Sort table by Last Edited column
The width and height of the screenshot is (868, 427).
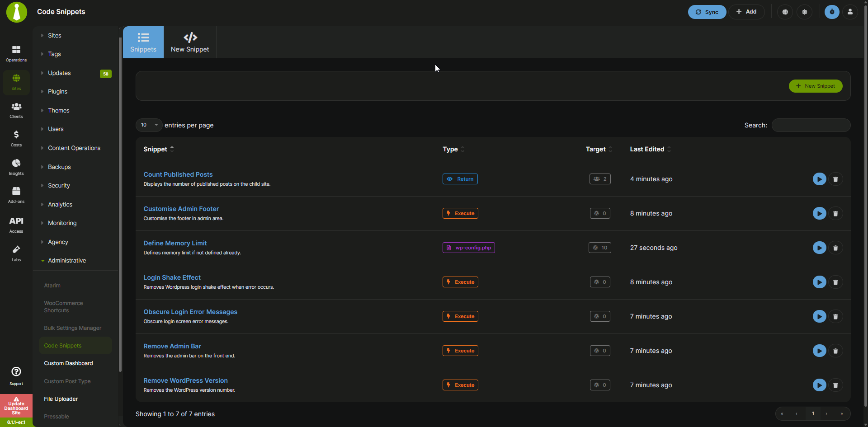click(x=651, y=149)
